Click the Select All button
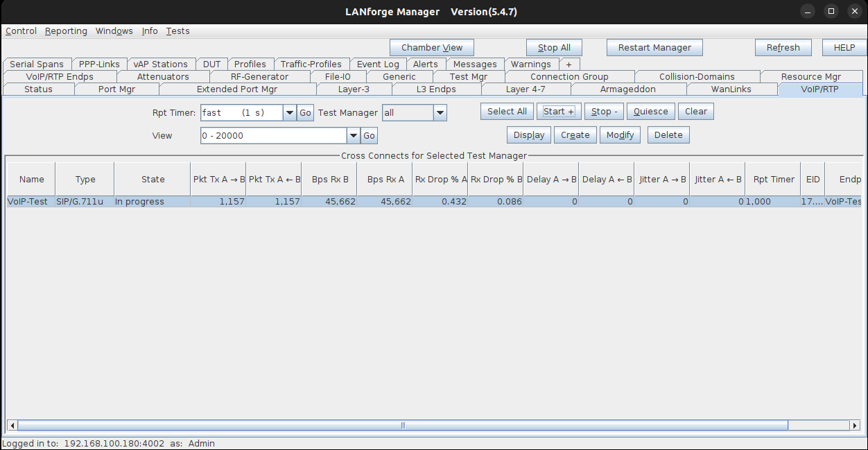868x450 pixels. [x=507, y=112]
